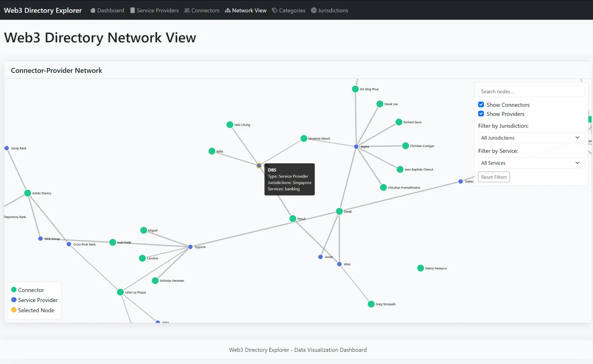Click the Cross River Bank node
The image size is (593, 364).
69,244
